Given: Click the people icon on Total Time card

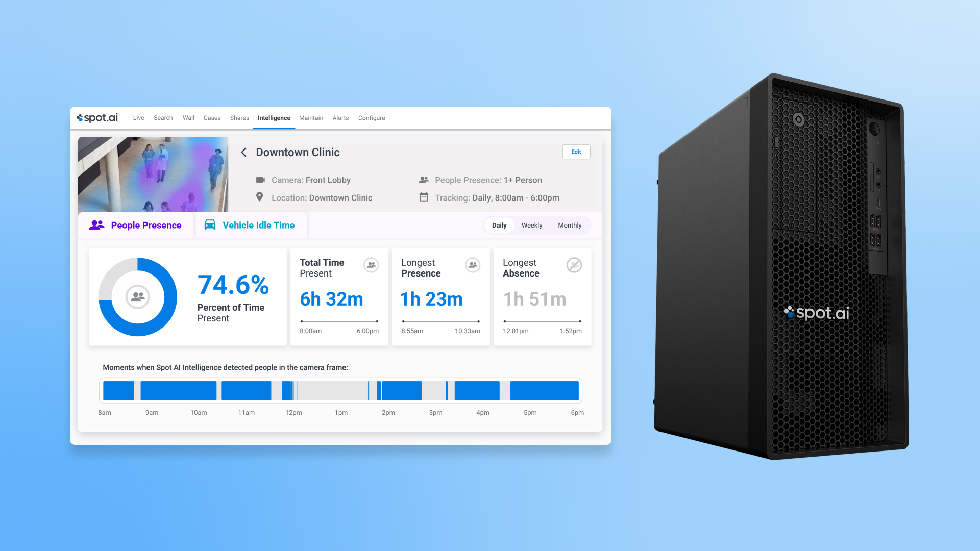Looking at the screenshot, I should coord(371,265).
